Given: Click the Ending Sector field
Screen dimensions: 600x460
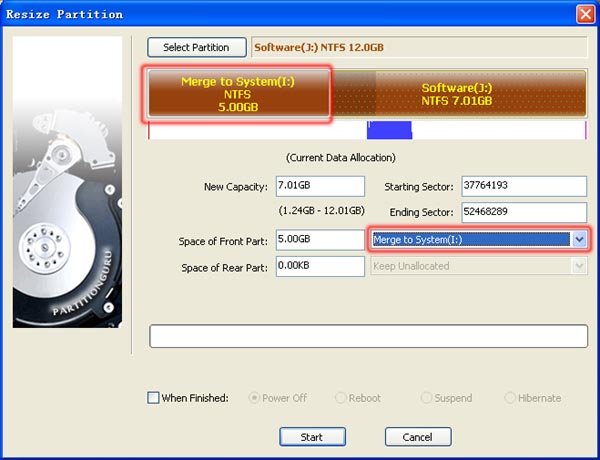Looking at the screenshot, I should tap(524, 212).
